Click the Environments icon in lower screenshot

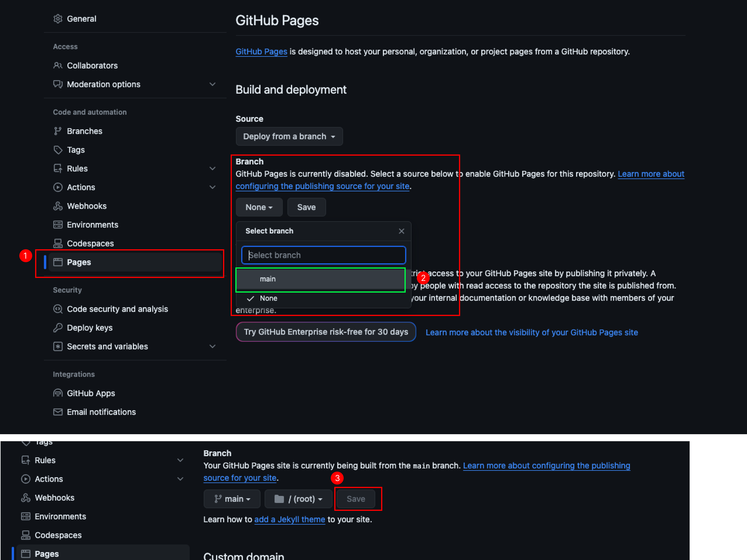pyautogui.click(x=26, y=516)
